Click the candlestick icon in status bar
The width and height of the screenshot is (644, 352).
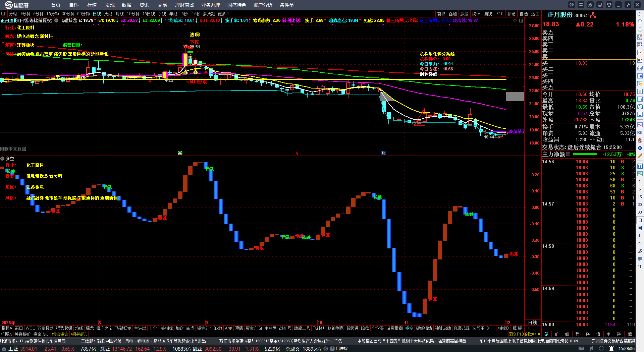[x=592, y=349]
